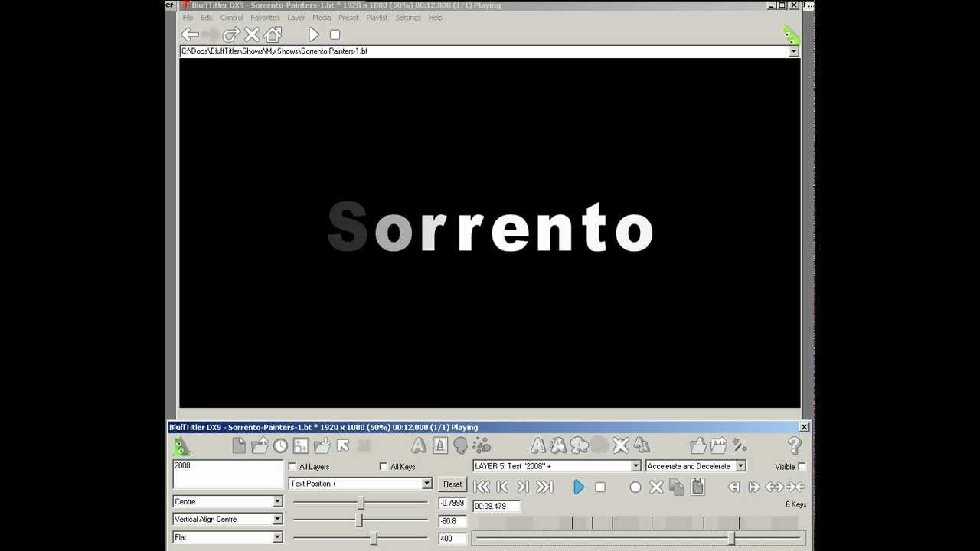Image resolution: width=980 pixels, height=551 pixels.
Task: Create a new show (blank page icon)
Action: tap(239, 445)
